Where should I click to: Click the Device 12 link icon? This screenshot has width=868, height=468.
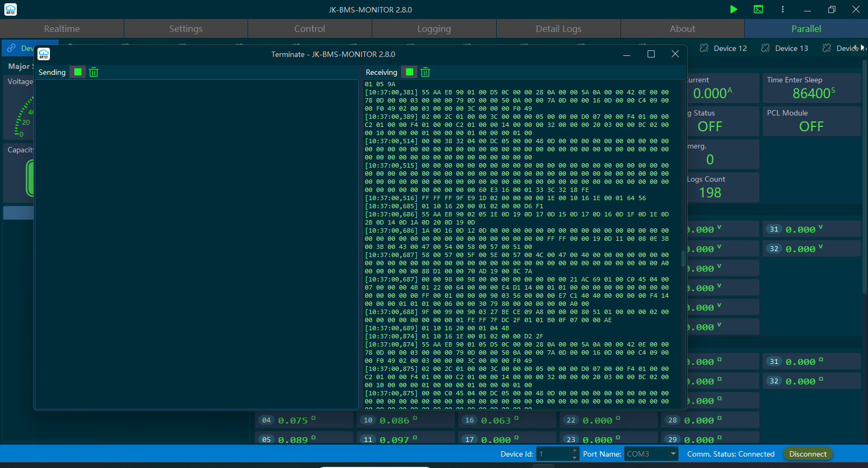click(704, 48)
